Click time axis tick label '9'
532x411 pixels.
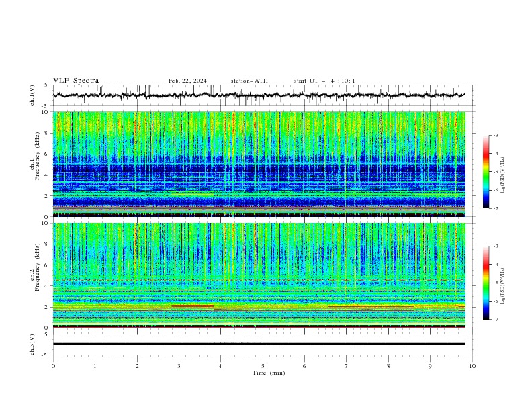click(430, 366)
